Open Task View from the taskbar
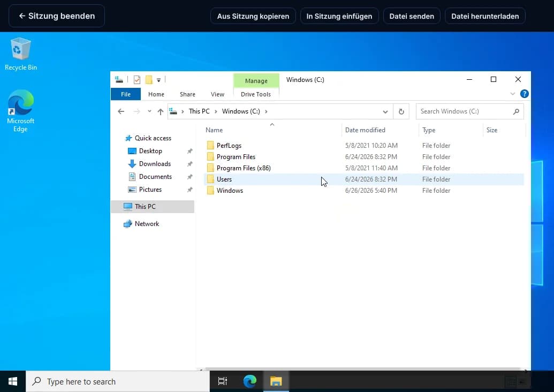The height and width of the screenshot is (392, 554). coord(223,381)
